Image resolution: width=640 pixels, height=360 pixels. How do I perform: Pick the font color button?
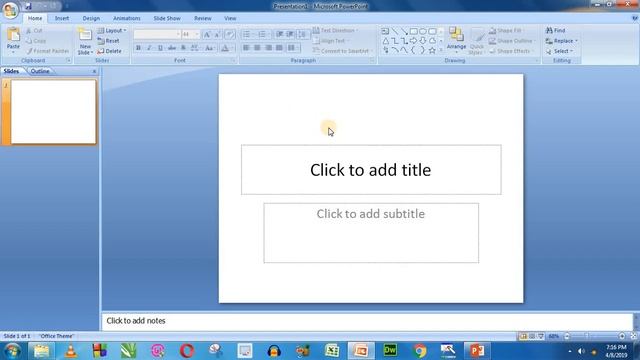click(x=227, y=48)
